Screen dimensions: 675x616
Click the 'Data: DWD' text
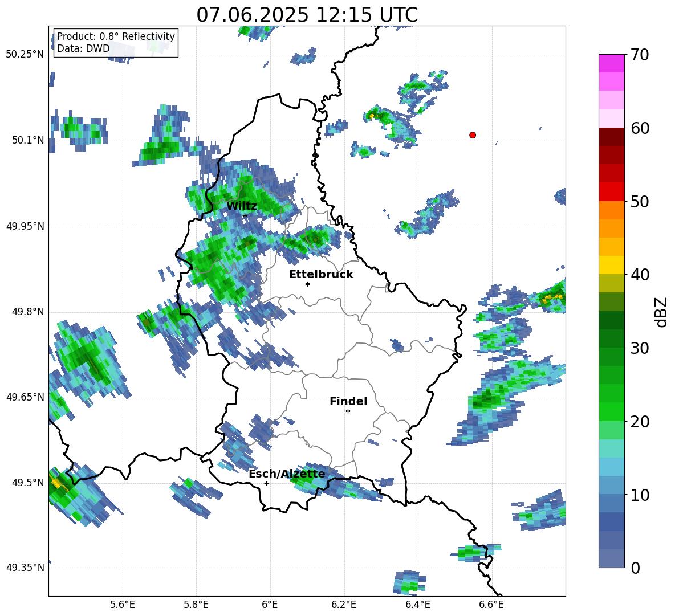[x=83, y=48]
